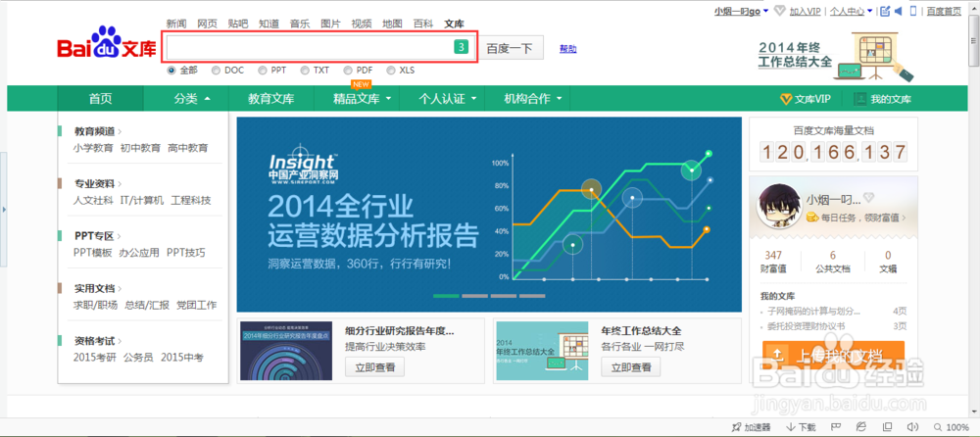
Task: Select the 全部 radio button
Action: pos(171,71)
